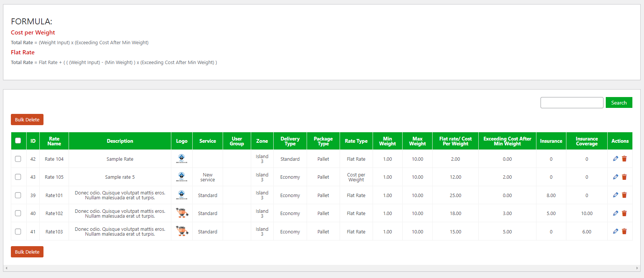Tick the checkbox for rate ID 41

tap(18, 232)
